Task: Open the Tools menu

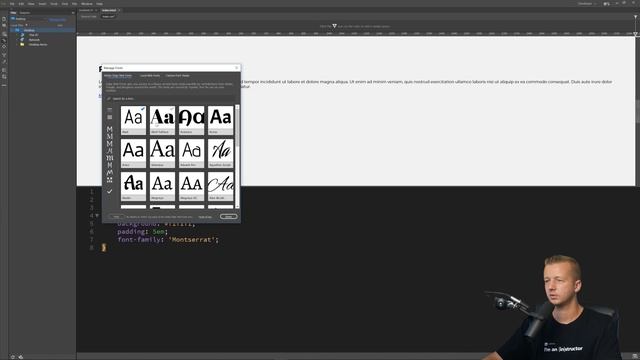Action: point(53,4)
